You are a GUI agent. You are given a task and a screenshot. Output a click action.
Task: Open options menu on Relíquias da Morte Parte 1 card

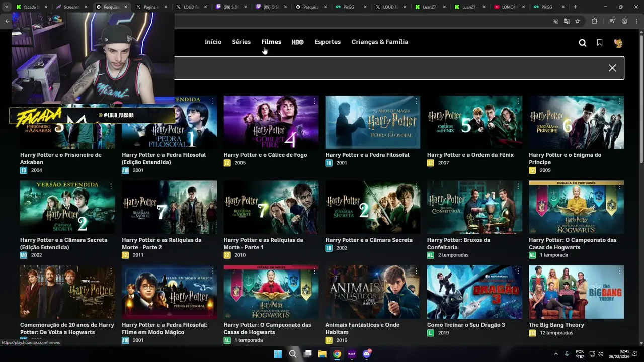pyautogui.click(x=314, y=186)
